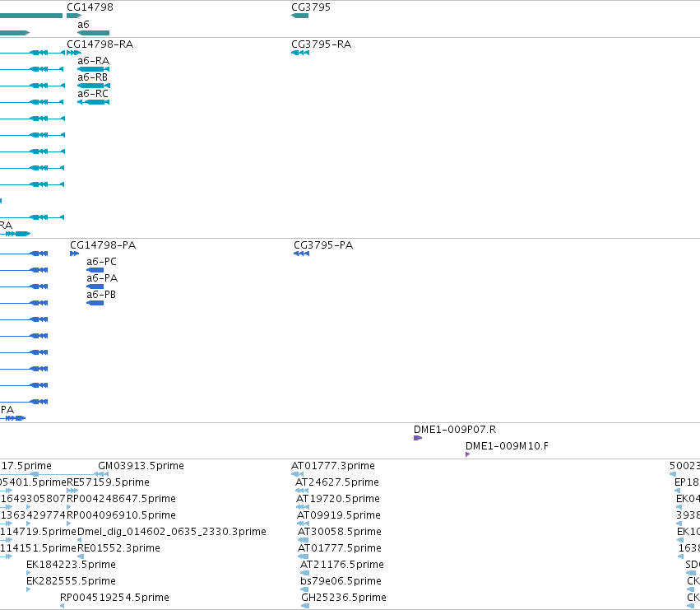Select the RE01552.3prime EST label
This screenshot has width=700, height=610.
tap(118, 548)
